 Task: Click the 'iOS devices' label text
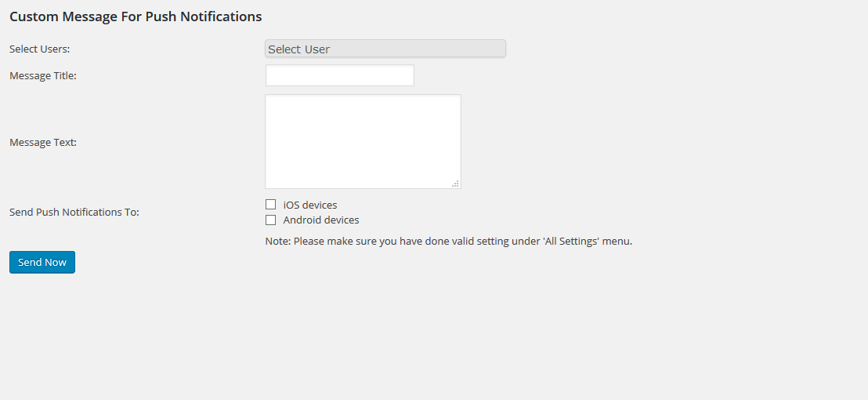point(310,205)
